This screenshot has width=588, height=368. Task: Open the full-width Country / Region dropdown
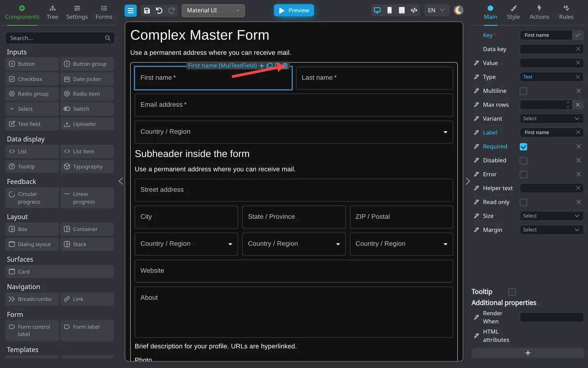click(294, 132)
